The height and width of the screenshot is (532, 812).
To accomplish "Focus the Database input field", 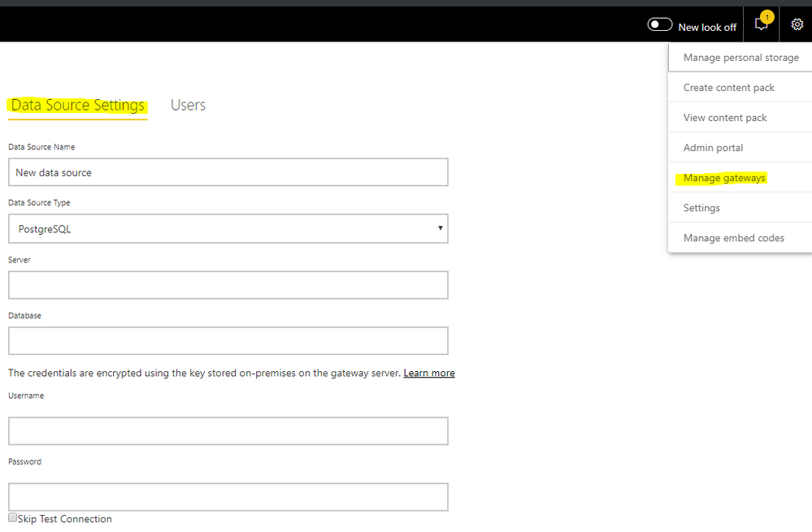I will (x=228, y=341).
